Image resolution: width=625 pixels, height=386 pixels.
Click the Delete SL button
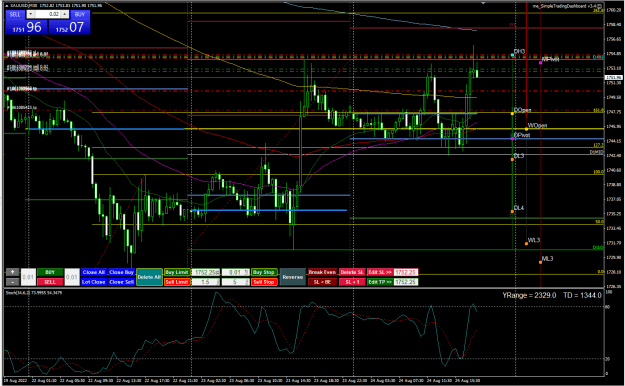(x=352, y=272)
